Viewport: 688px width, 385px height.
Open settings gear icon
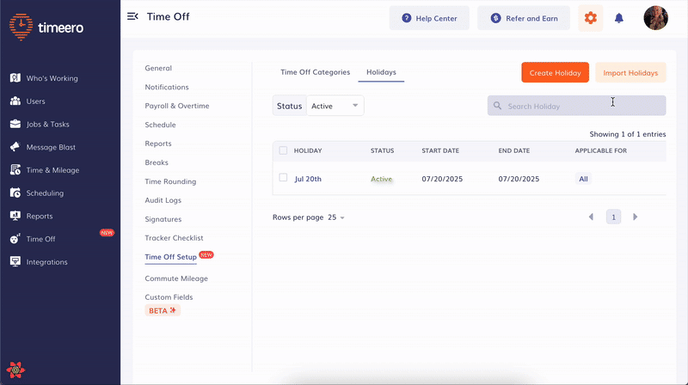(591, 18)
